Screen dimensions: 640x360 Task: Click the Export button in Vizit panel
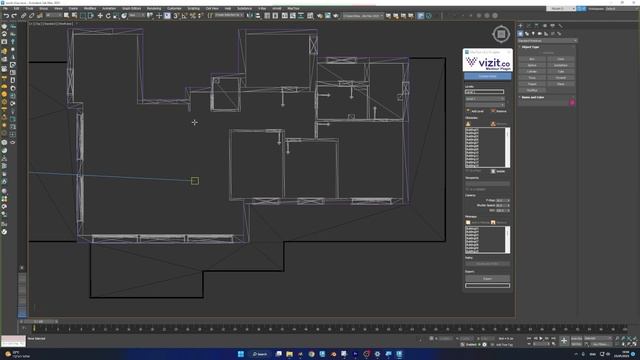coord(487,278)
